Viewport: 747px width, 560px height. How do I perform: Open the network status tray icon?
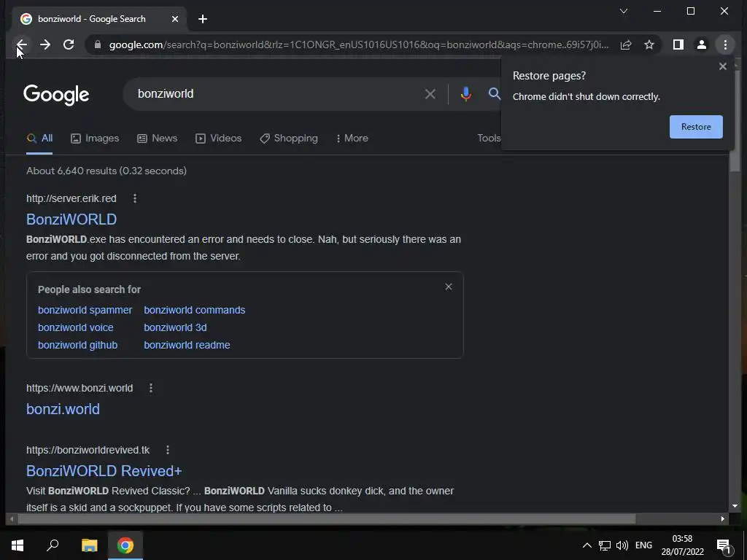tap(605, 545)
